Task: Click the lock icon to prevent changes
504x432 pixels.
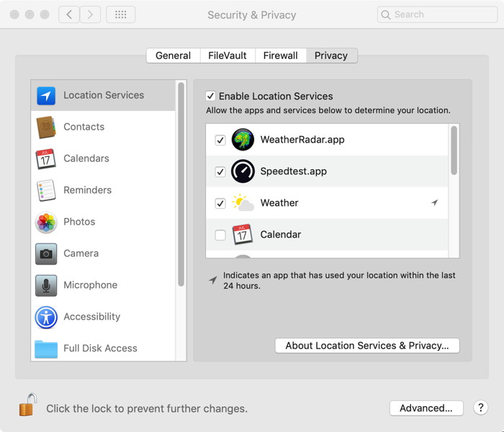Action: pyautogui.click(x=27, y=405)
